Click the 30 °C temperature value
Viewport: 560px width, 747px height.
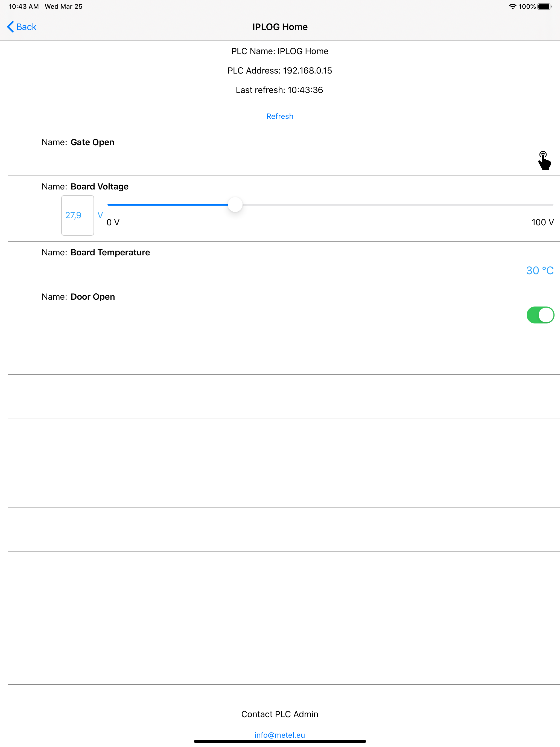pos(540,270)
